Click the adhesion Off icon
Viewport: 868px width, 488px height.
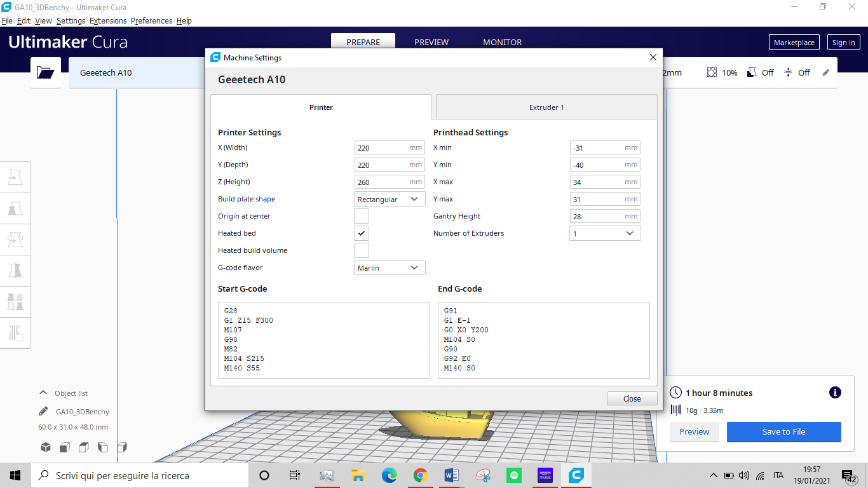[788, 72]
